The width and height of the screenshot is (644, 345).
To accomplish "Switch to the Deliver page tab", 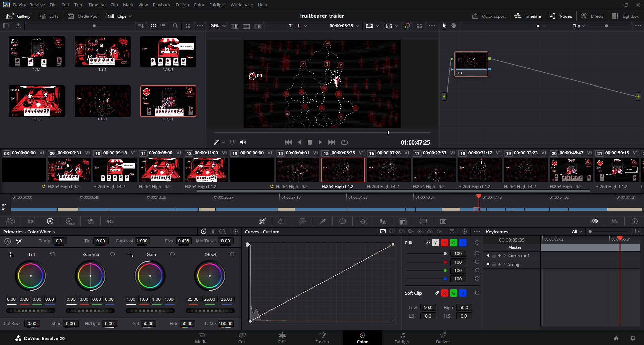I will point(443,338).
